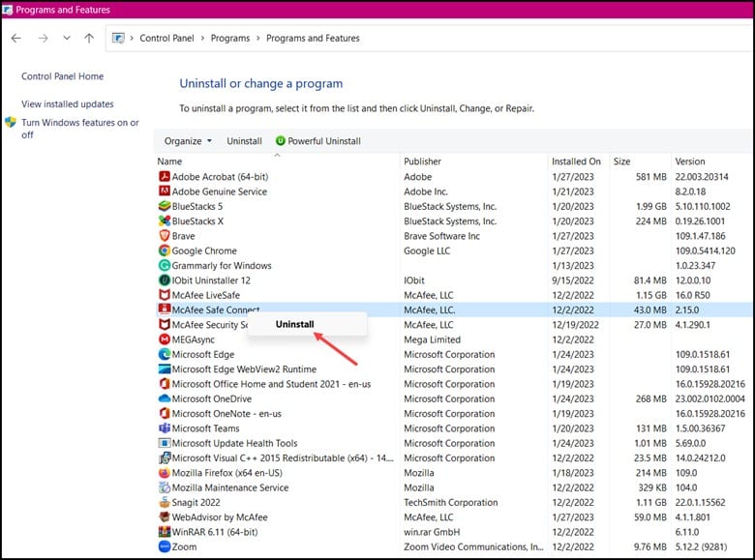The width and height of the screenshot is (755, 560).
Task: Go back with the left arrow
Action: pyautogui.click(x=15, y=38)
